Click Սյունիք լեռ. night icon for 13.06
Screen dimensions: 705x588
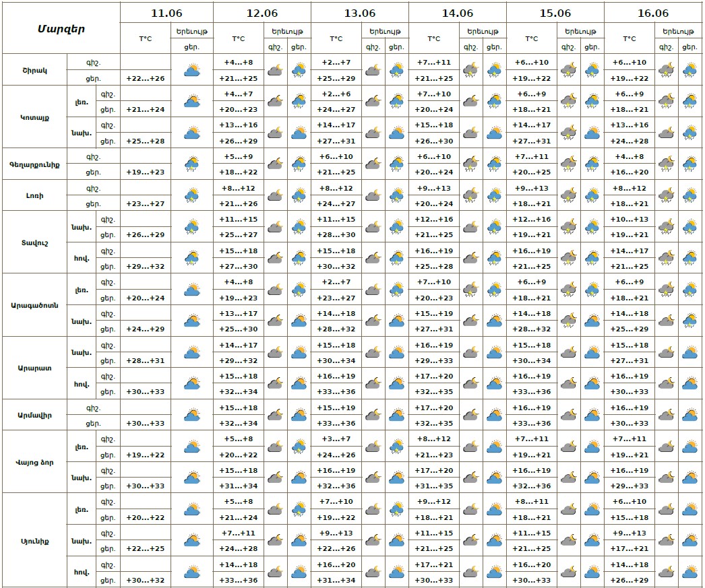[x=373, y=509]
